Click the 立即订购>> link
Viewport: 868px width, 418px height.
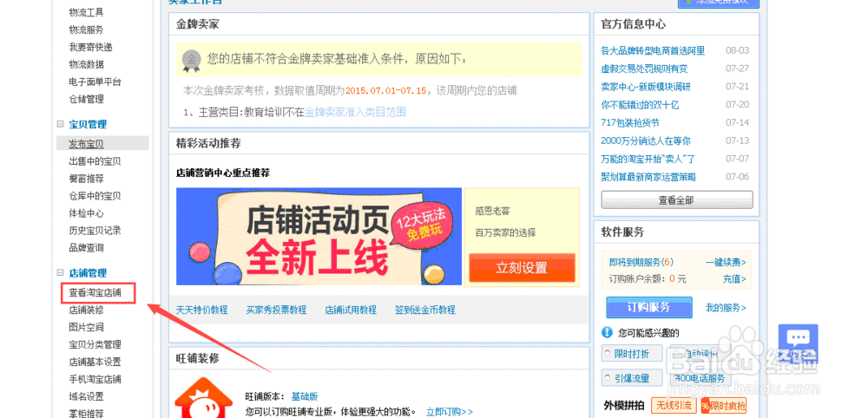pos(450,412)
